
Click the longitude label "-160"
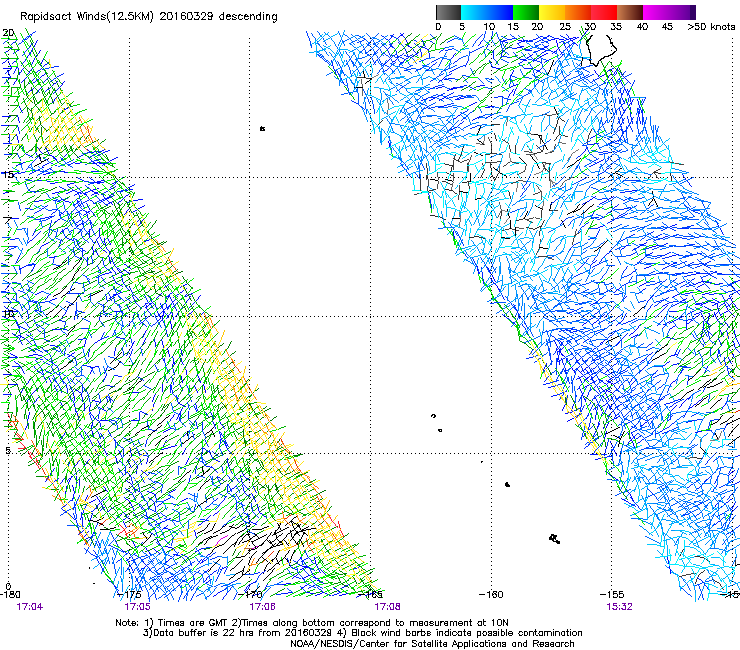click(491, 595)
